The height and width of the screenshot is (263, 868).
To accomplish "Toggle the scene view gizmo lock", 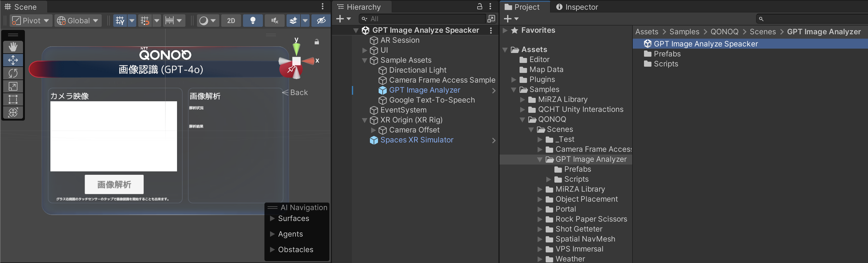I will point(317,42).
